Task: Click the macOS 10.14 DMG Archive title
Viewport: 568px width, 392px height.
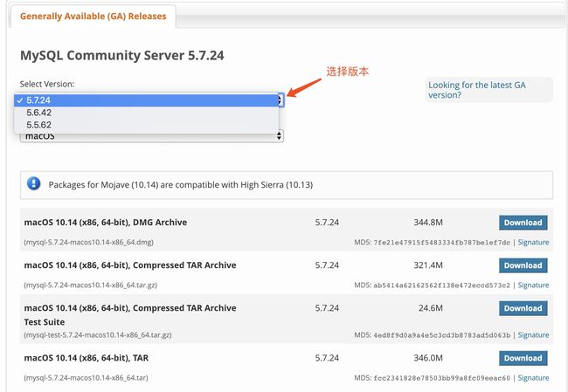Action: click(106, 223)
